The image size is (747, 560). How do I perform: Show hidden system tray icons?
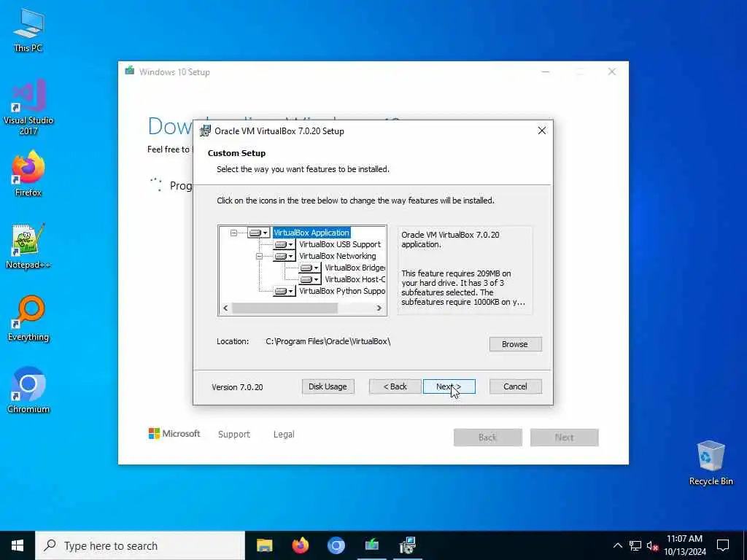(x=617, y=545)
